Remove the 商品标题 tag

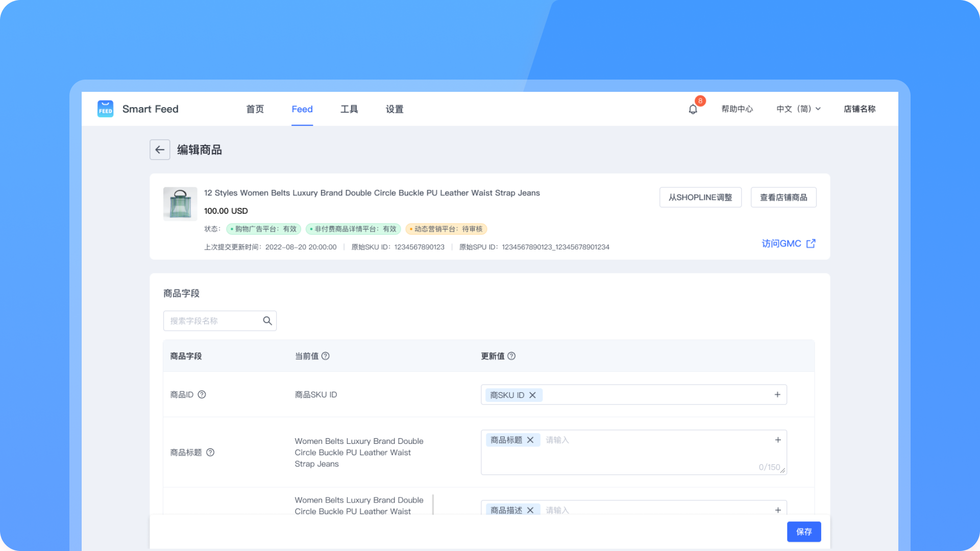(x=530, y=440)
